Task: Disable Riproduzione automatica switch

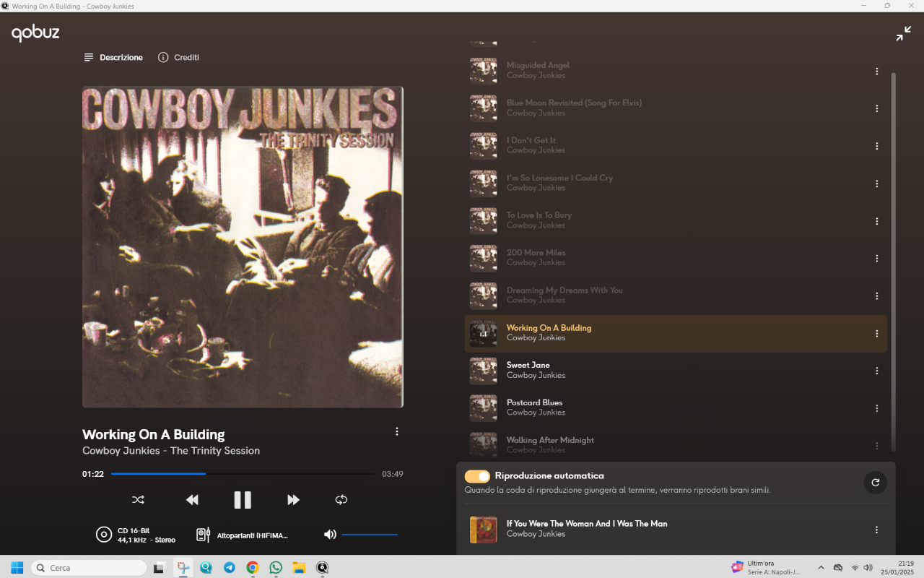Action: pos(477,476)
